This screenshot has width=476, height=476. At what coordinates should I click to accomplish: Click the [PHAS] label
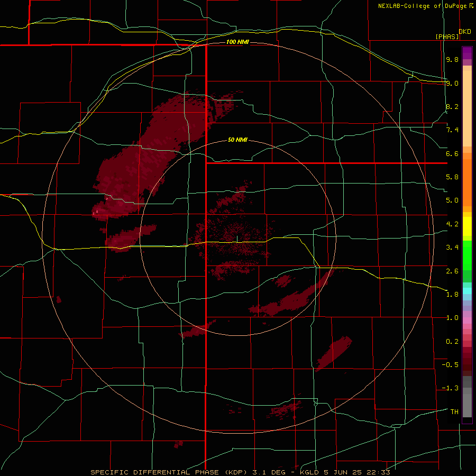447,36
